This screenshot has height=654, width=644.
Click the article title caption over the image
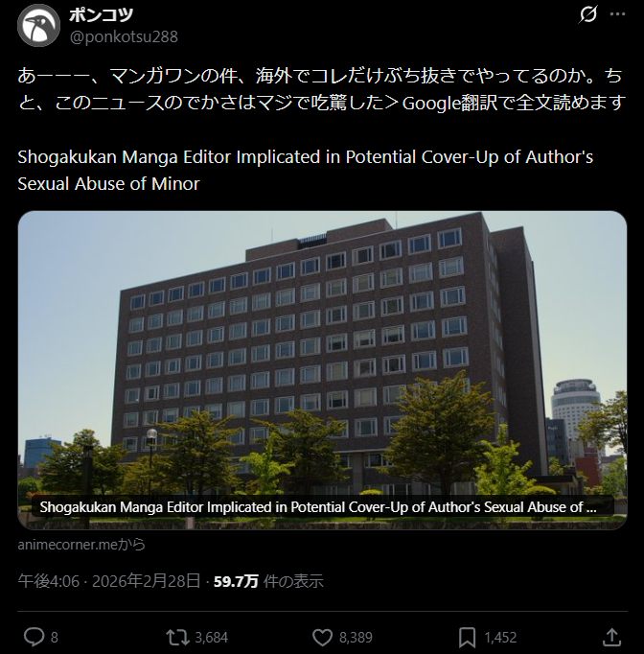(x=318, y=506)
